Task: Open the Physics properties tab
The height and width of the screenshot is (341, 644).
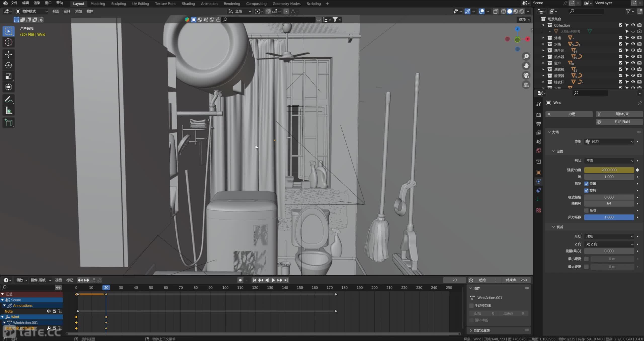Action: (x=539, y=182)
